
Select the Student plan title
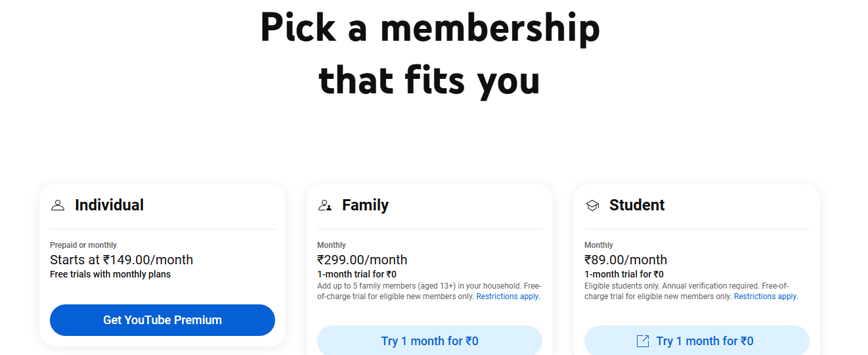(x=637, y=205)
